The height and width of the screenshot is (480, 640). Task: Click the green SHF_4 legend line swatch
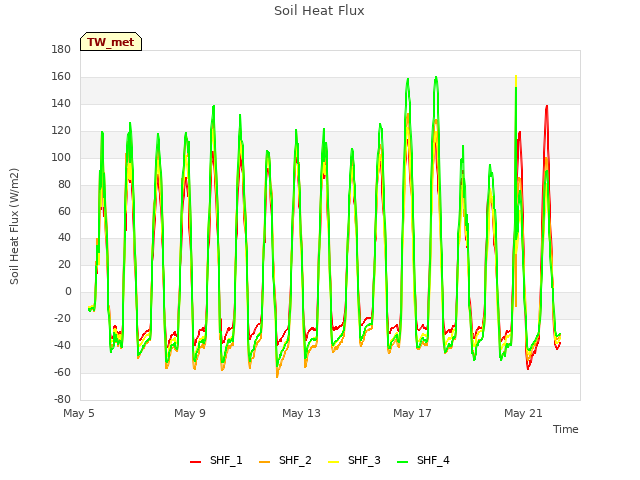(x=402, y=462)
